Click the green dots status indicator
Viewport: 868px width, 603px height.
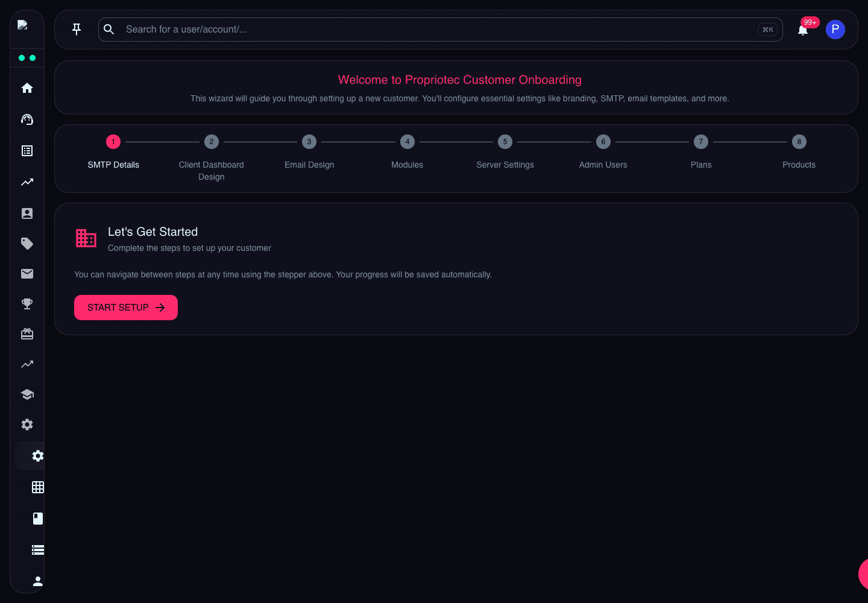tap(27, 58)
